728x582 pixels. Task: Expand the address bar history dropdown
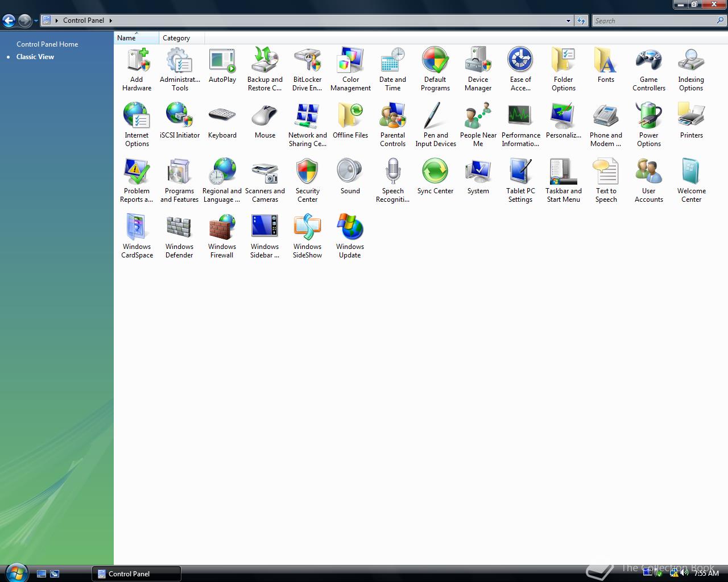[x=568, y=21]
